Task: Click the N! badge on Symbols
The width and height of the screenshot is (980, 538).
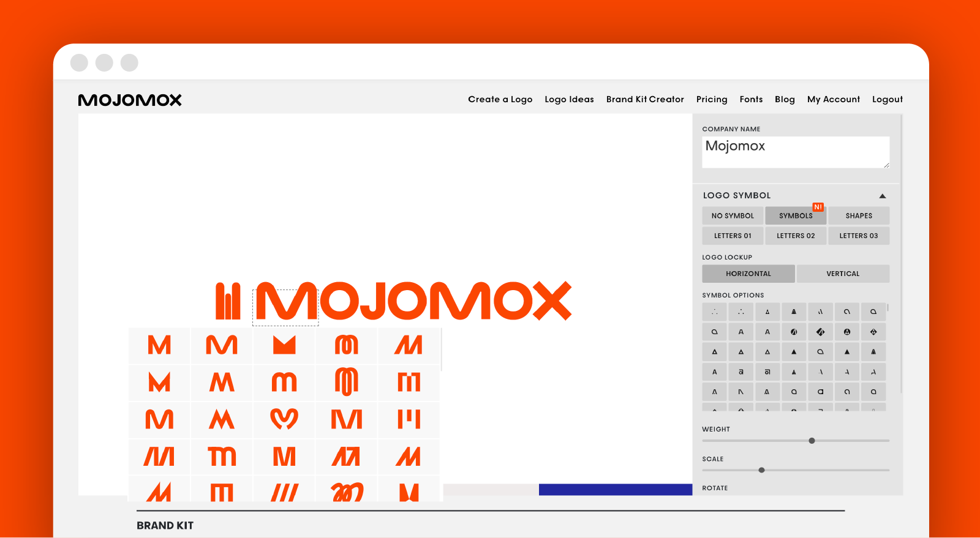Action: 818,207
